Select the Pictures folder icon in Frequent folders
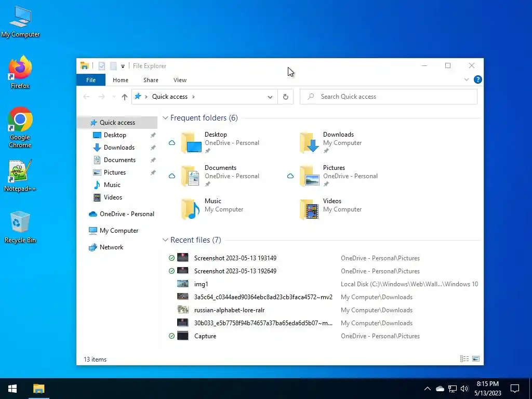This screenshot has width=532, height=399. [310, 176]
